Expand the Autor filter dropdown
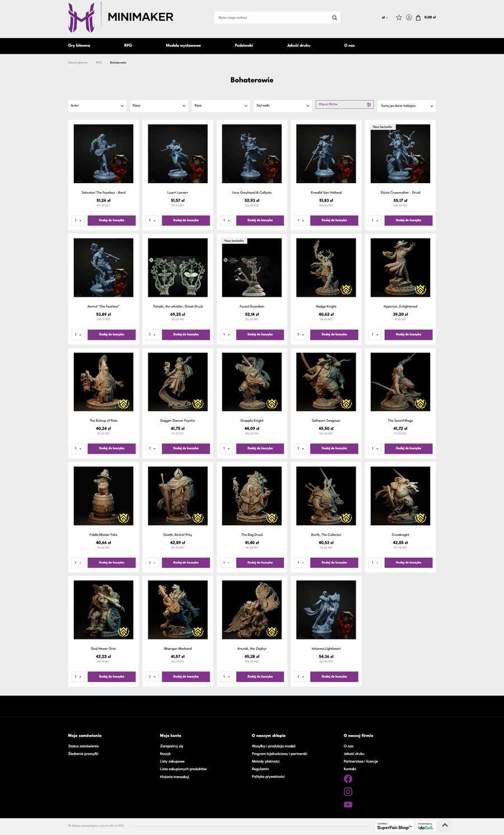Screen dimensions: 504x835 [x=97, y=106]
